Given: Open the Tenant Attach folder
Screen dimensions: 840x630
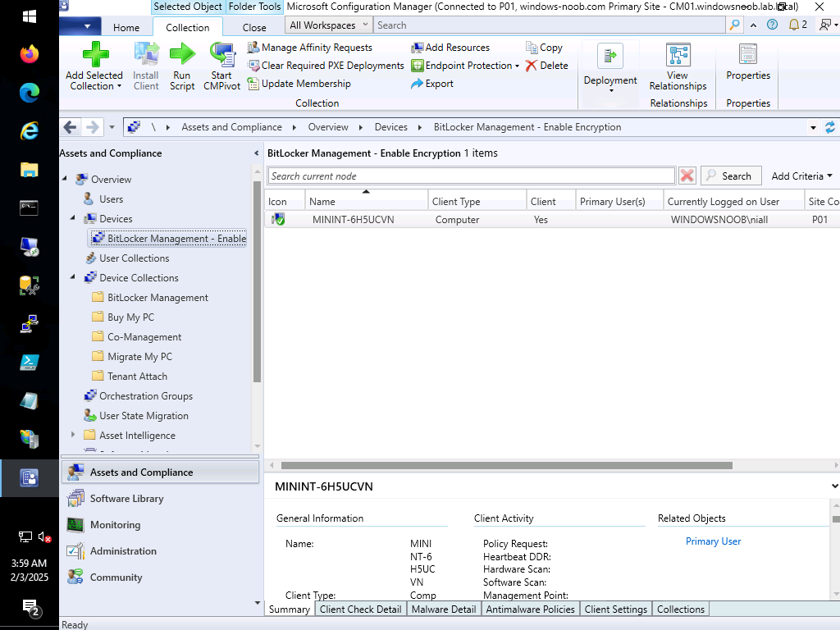Looking at the screenshot, I should pyautogui.click(x=137, y=377).
